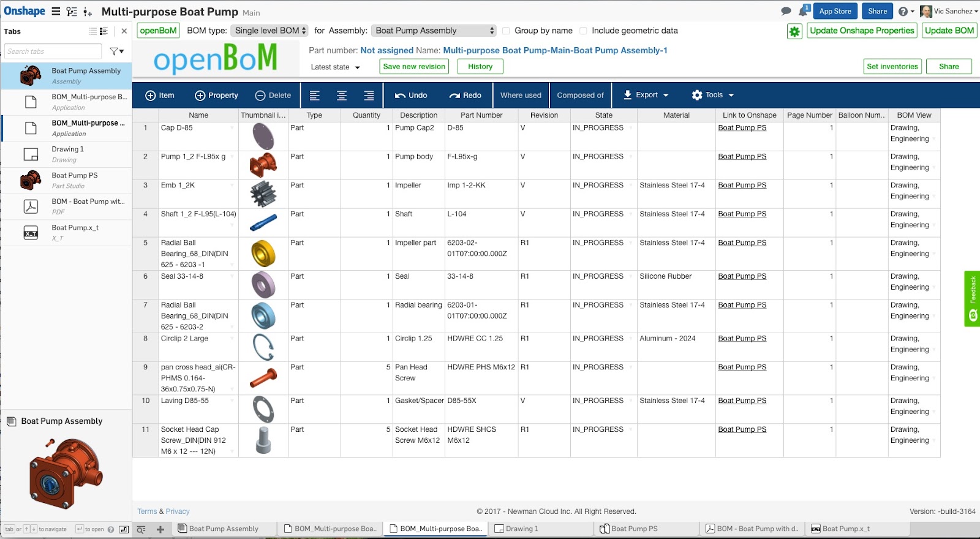Open the Vic Sanchez account menu
The image size is (980, 539).
(949, 11)
